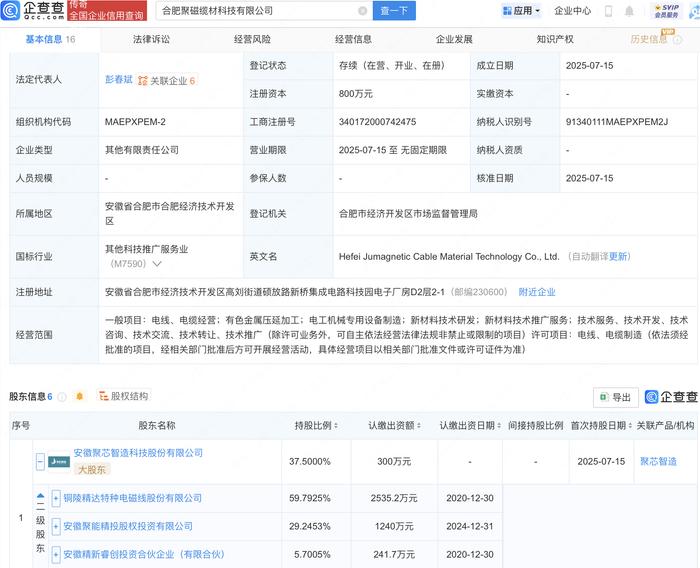Open 附近企业 link
The height and width of the screenshot is (568, 700).
pyautogui.click(x=537, y=292)
